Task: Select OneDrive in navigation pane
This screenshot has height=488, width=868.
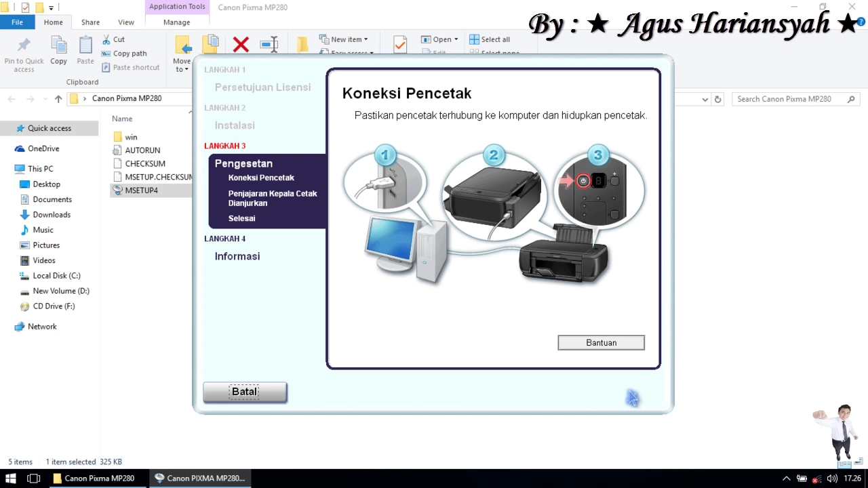Action: pyautogui.click(x=43, y=148)
